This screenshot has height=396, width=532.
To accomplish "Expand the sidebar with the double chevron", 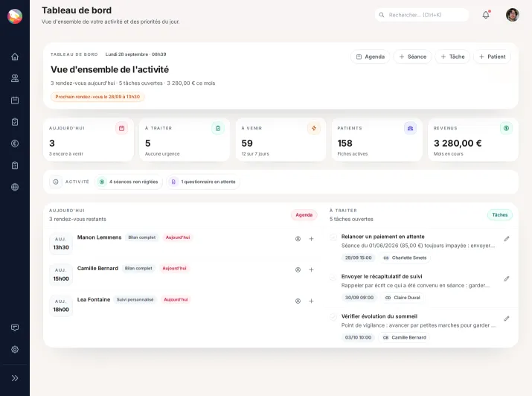I will point(15,378).
